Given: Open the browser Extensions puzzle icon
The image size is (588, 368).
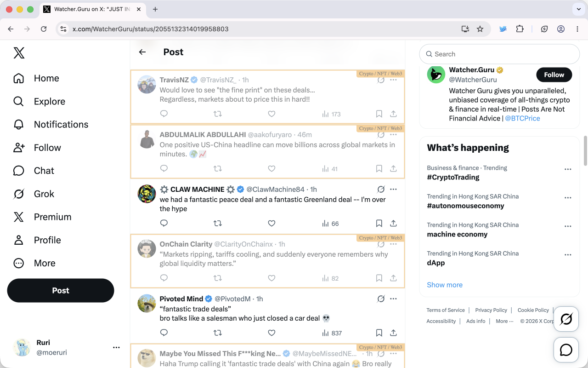Looking at the screenshot, I should tap(520, 29).
